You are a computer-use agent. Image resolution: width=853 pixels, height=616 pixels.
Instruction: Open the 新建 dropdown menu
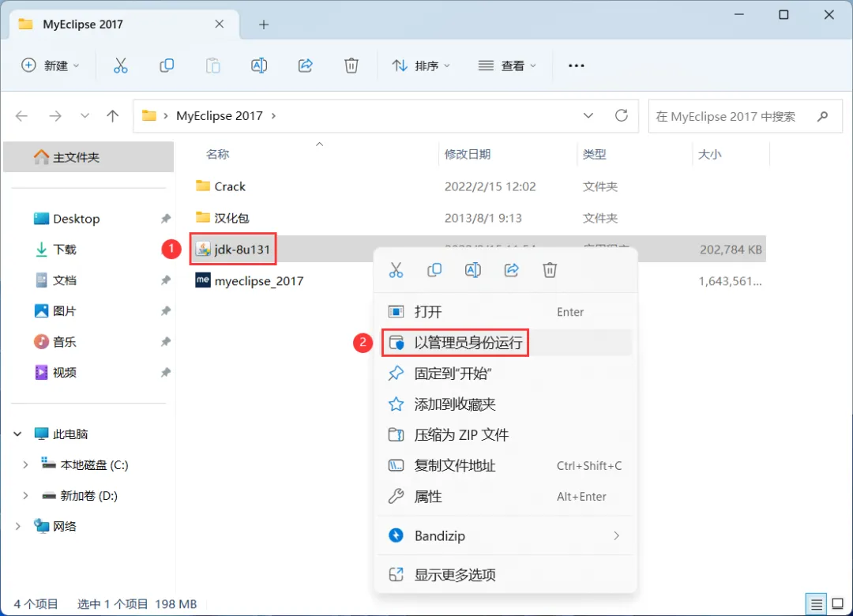click(51, 66)
